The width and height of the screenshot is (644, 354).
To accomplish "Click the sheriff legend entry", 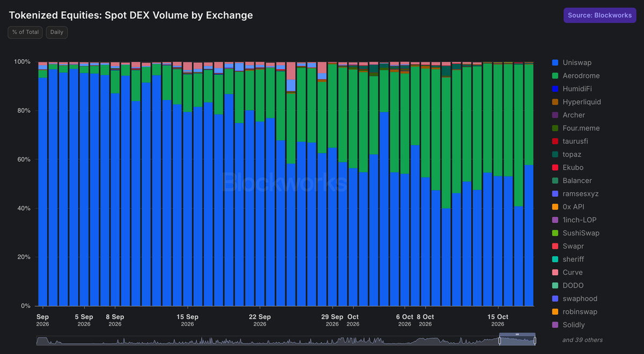I will coord(568,260).
